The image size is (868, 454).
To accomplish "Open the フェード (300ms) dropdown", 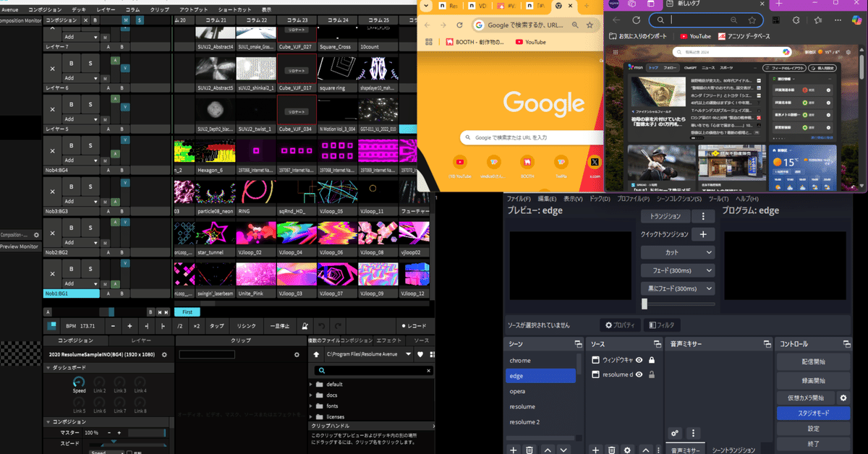I will point(678,270).
